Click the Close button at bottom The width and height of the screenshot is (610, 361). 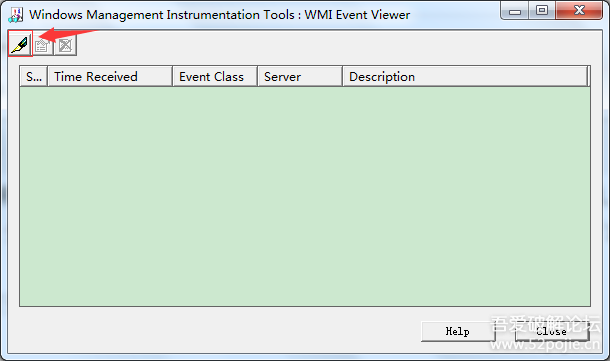552,331
